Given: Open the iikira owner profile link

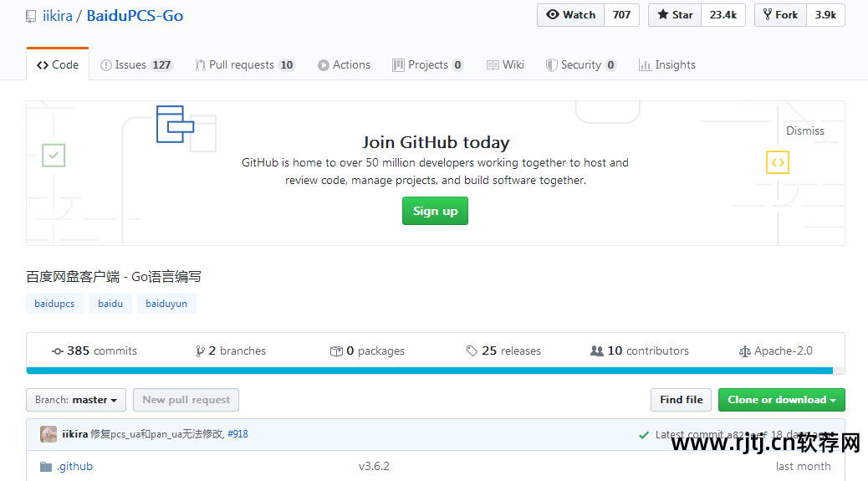Looking at the screenshot, I should (x=58, y=16).
